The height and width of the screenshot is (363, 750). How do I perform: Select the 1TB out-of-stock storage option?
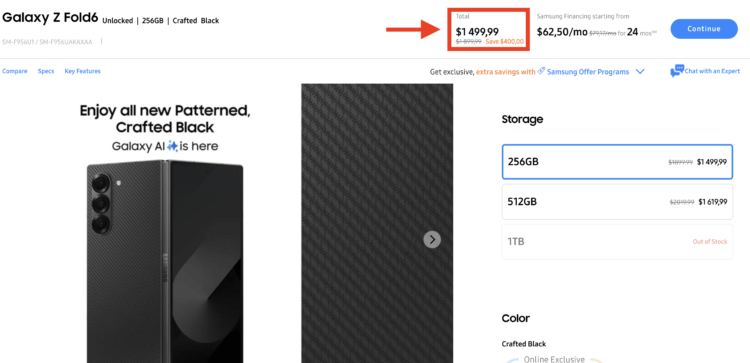[617, 242]
